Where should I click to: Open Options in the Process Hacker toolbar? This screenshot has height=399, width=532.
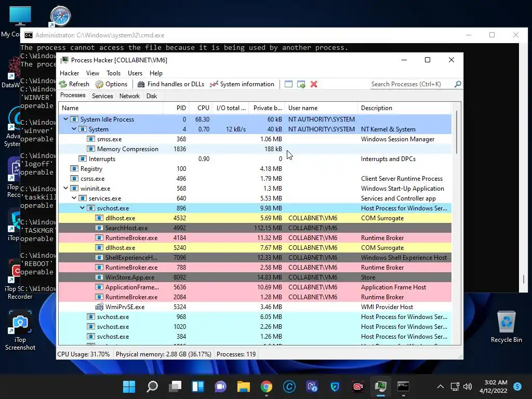[111, 84]
